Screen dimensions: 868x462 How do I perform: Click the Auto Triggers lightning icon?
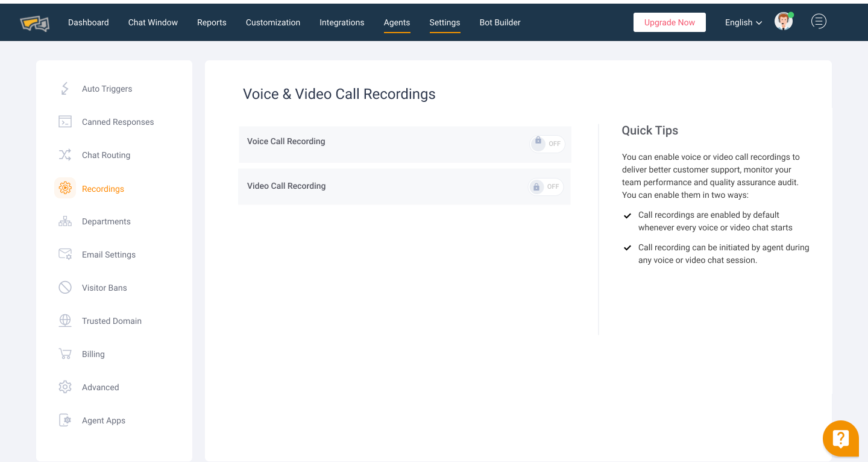point(65,89)
